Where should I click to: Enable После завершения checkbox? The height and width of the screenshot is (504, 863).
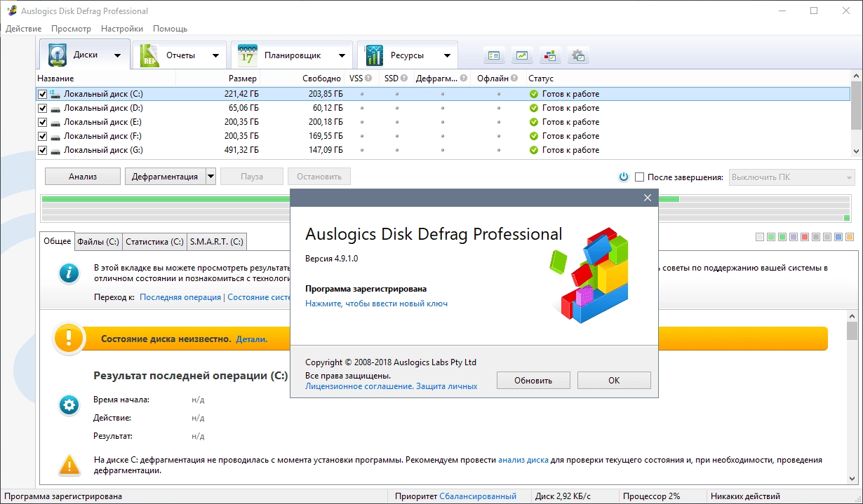coord(639,177)
